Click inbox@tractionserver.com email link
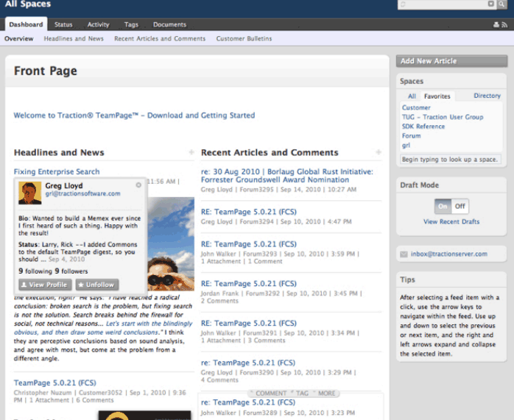Viewport: 514px width, 420px height. (449, 254)
